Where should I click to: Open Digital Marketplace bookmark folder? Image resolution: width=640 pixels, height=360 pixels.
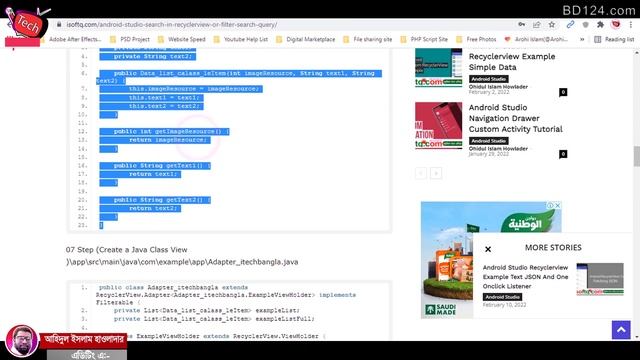(306, 39)
